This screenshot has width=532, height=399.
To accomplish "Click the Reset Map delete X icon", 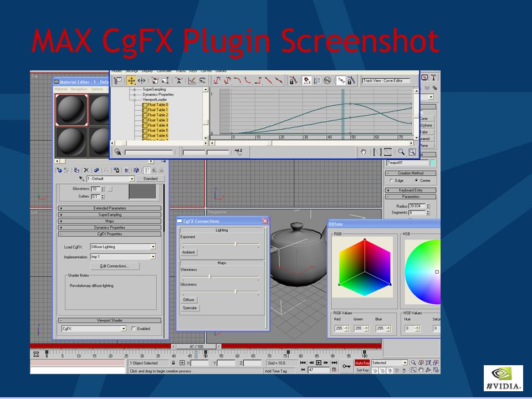I will click(86, 170).
